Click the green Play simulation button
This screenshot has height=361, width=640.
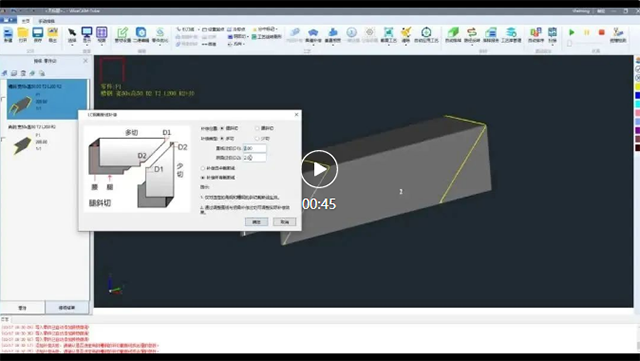click(571, 32)
